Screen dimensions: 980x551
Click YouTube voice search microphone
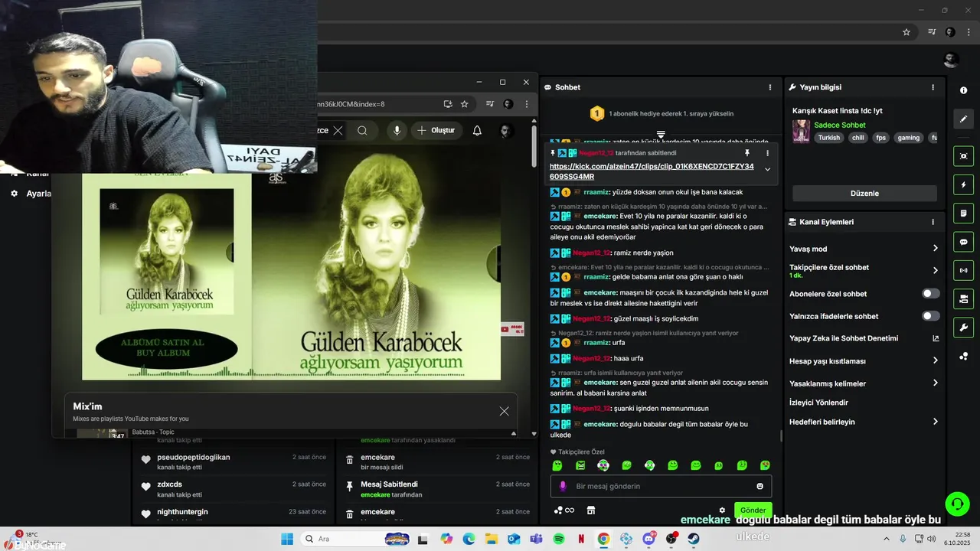tap(397, 131)
